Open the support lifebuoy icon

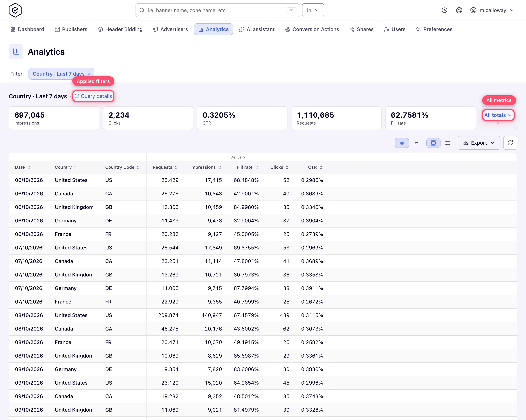pos(459,10)
